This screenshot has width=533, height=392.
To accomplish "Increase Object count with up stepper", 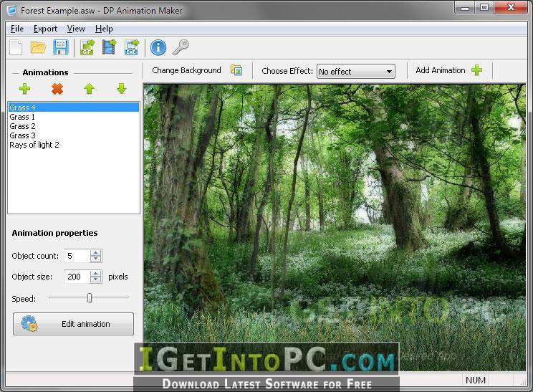I will click(96, 253).
